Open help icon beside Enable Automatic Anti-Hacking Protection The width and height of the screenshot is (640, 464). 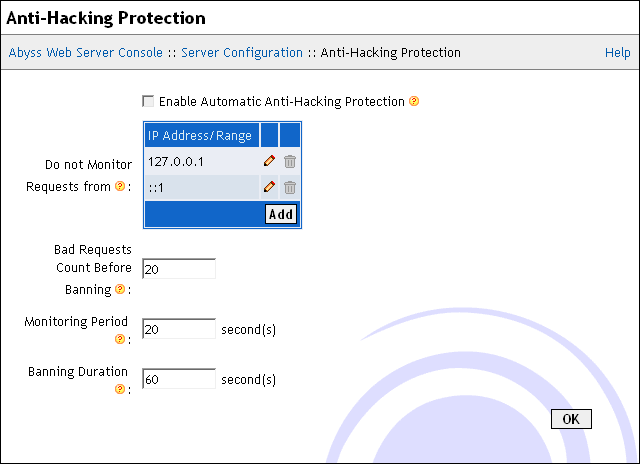414,101
